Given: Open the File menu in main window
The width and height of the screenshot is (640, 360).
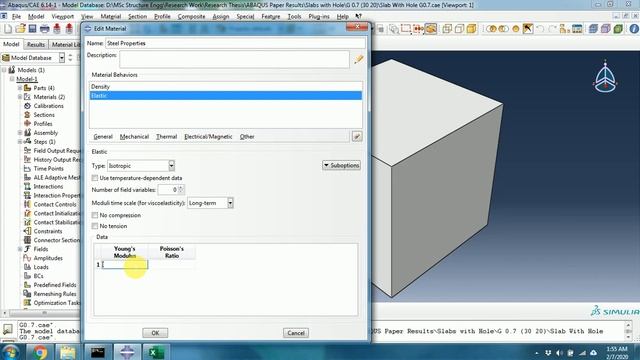Looking at the screenshot, I should point(16,16).
